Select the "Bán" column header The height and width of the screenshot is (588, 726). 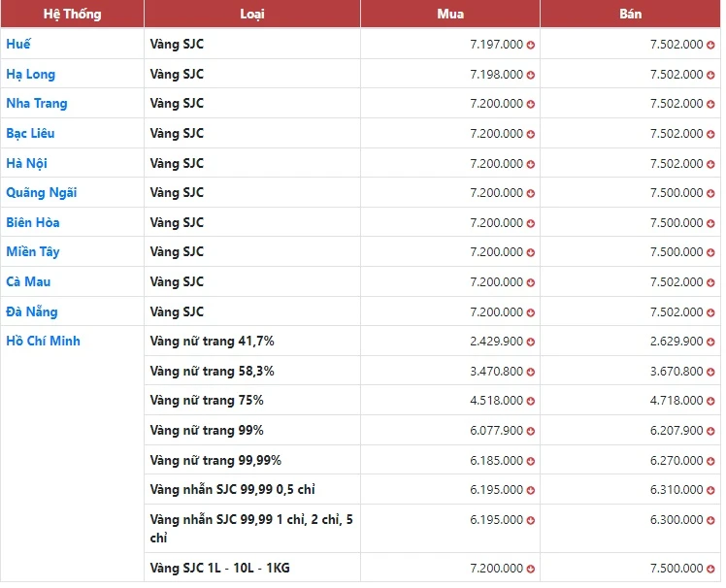point(630,15)
